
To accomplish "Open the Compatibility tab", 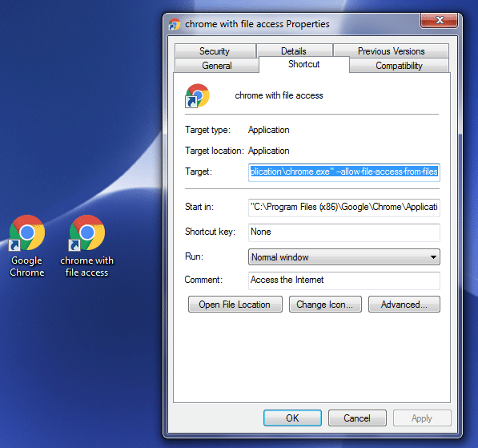I will point(399,65).
